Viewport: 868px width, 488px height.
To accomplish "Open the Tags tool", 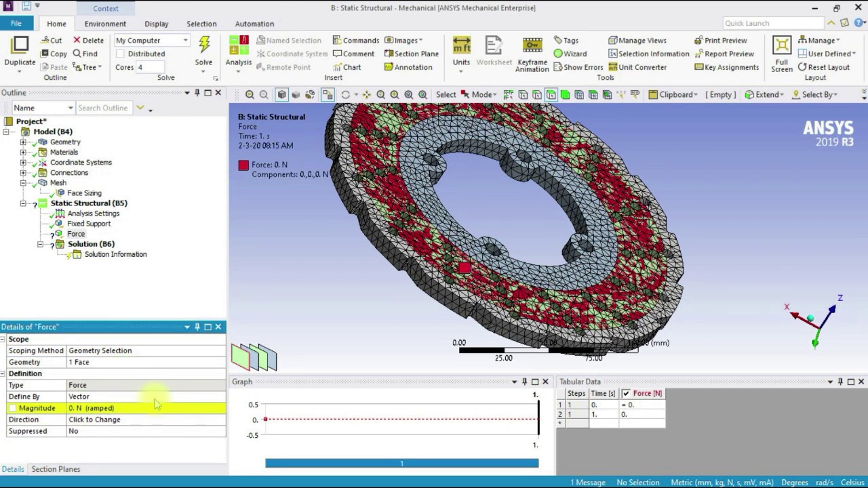I will click(566, 40).
